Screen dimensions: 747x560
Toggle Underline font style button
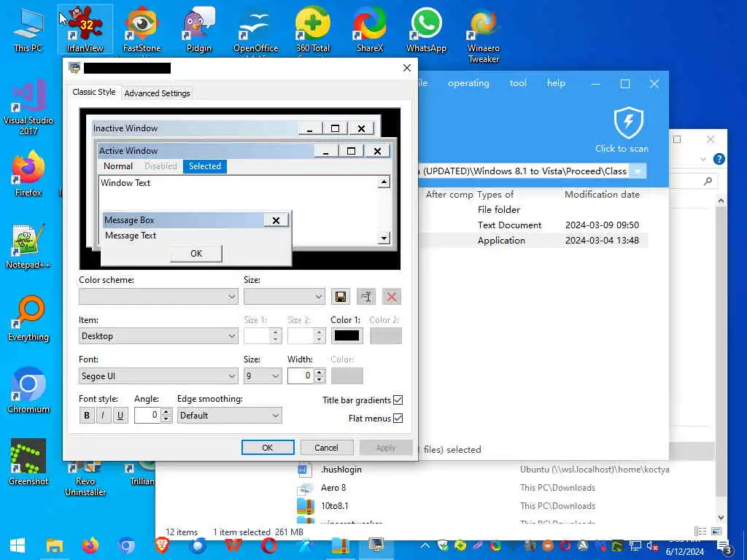(120, 415)
